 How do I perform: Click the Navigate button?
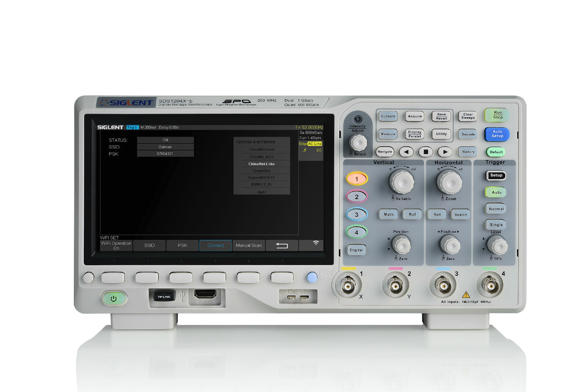point(385,152)
